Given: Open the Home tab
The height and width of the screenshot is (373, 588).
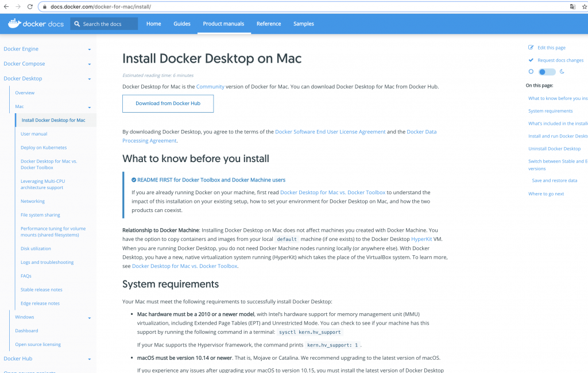Looking at the screenshot, I should point(154,24).
